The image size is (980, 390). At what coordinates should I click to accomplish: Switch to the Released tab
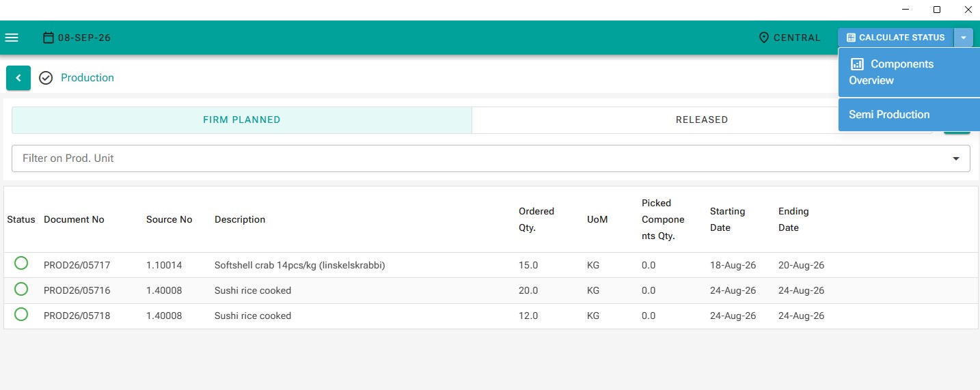702,120
